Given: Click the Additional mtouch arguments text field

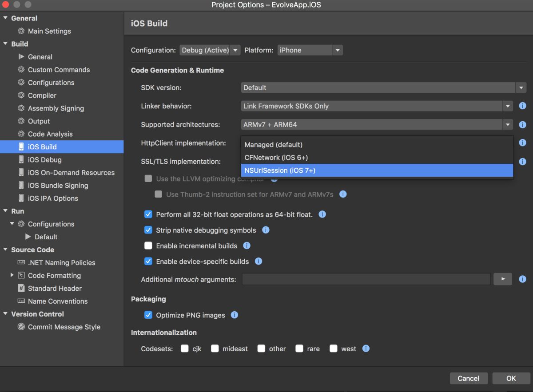Looking at the screenshot, I should point(366,279).
